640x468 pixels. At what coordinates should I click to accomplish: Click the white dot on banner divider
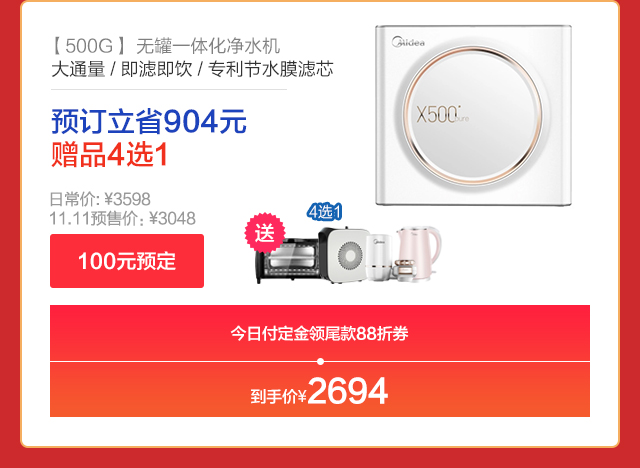click(320, 362)
